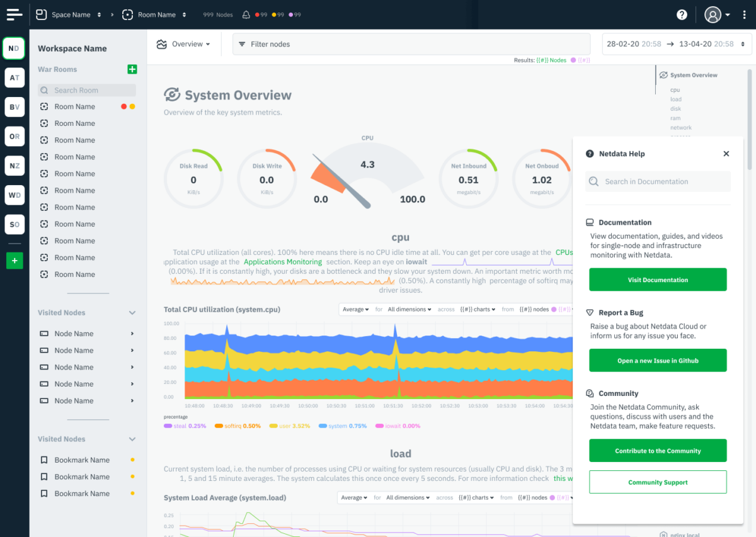Click the alarm bell icon in top bar

pyautogui.click(x=246, y=14)
